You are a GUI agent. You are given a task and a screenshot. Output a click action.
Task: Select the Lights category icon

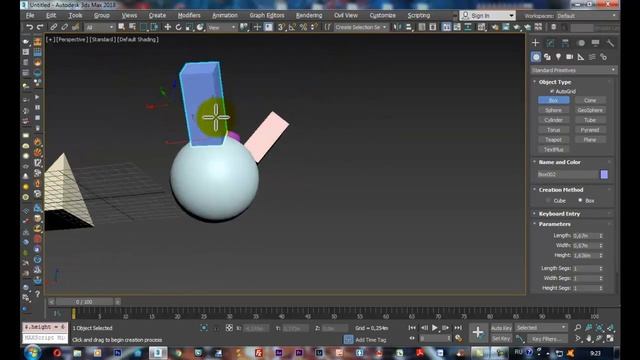(558, 57)
